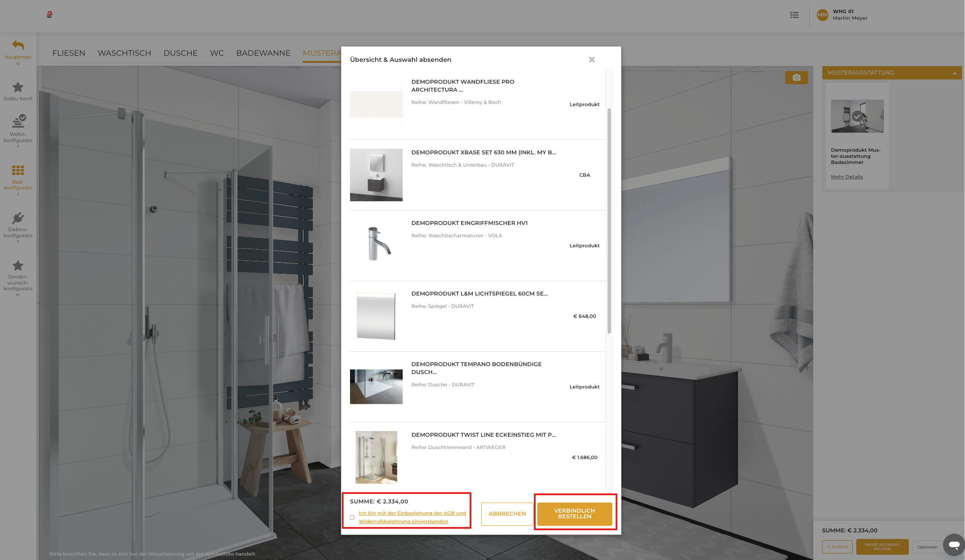Click the Abbrechen button
The width and height of the screenshot is (965, 560).
pos(507,514)
